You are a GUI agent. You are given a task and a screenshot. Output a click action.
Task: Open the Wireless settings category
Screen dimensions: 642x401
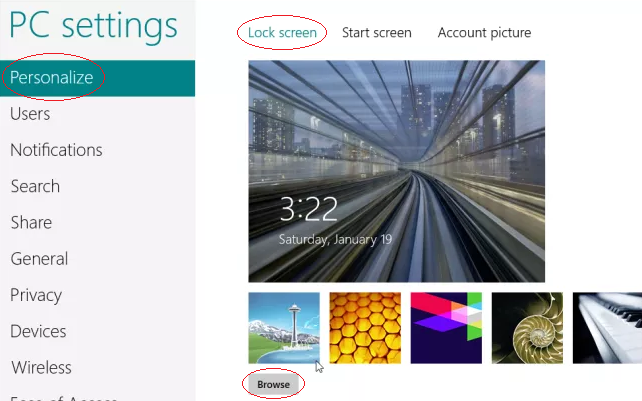coord(41,367)
